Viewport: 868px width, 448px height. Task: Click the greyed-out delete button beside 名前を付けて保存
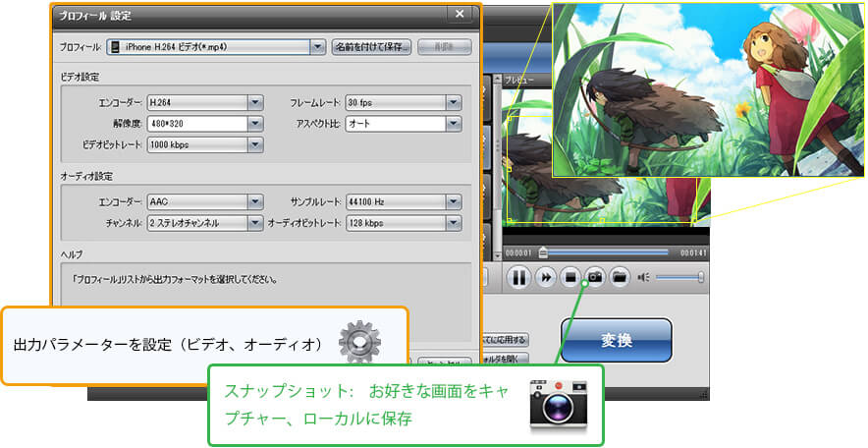444,47
